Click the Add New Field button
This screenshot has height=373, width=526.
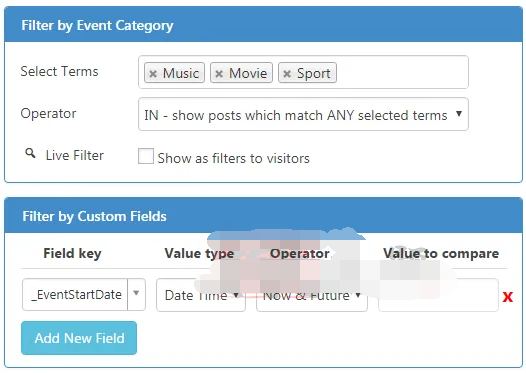tap(79, 338)
